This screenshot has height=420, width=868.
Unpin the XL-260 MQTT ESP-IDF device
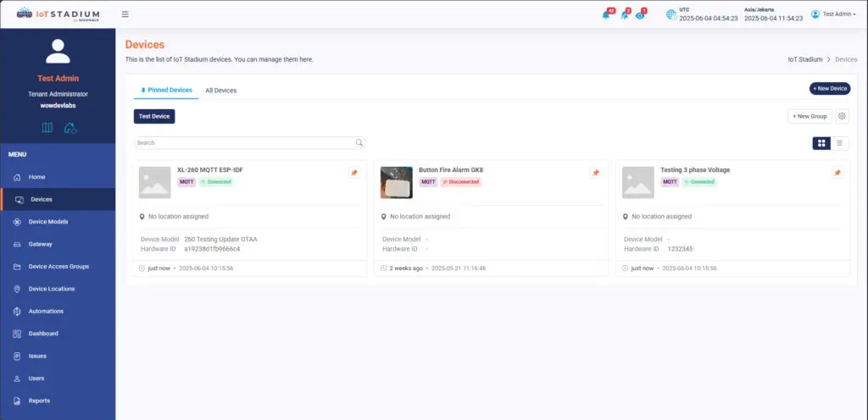tap(354, 173)
